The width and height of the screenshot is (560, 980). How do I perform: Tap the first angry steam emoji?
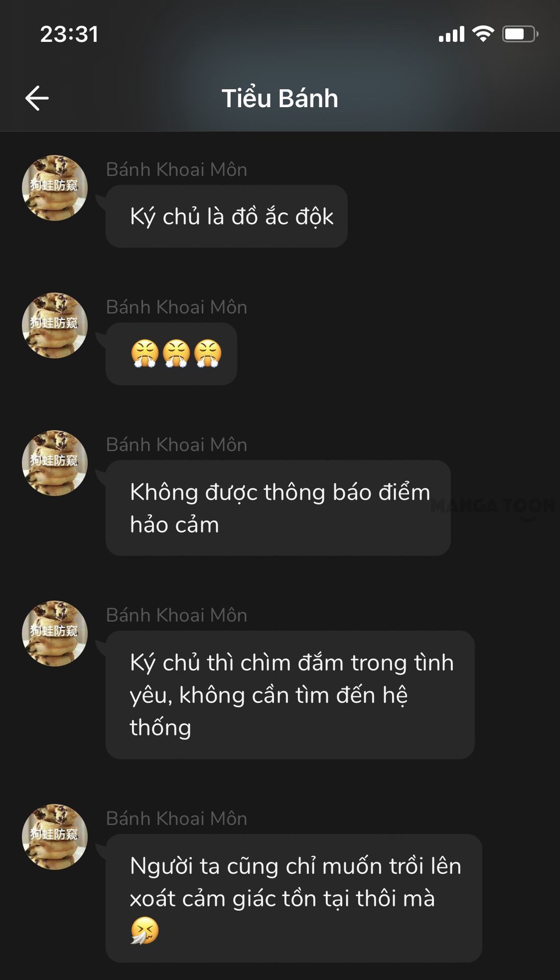coord(145,354)
